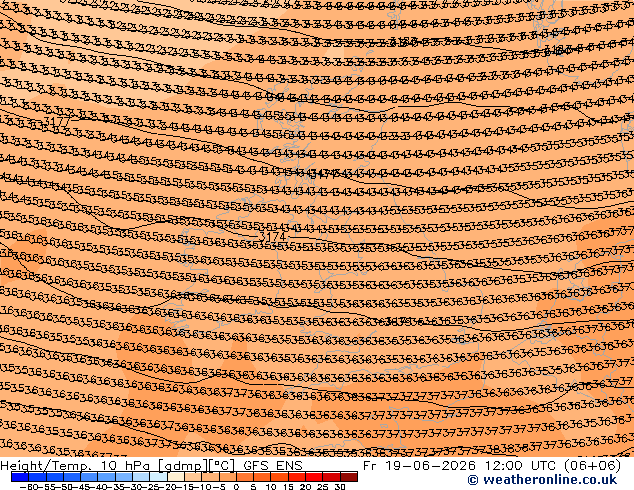
Task: Click the '[°C]' unit label
Action: (x=222, y=466)
